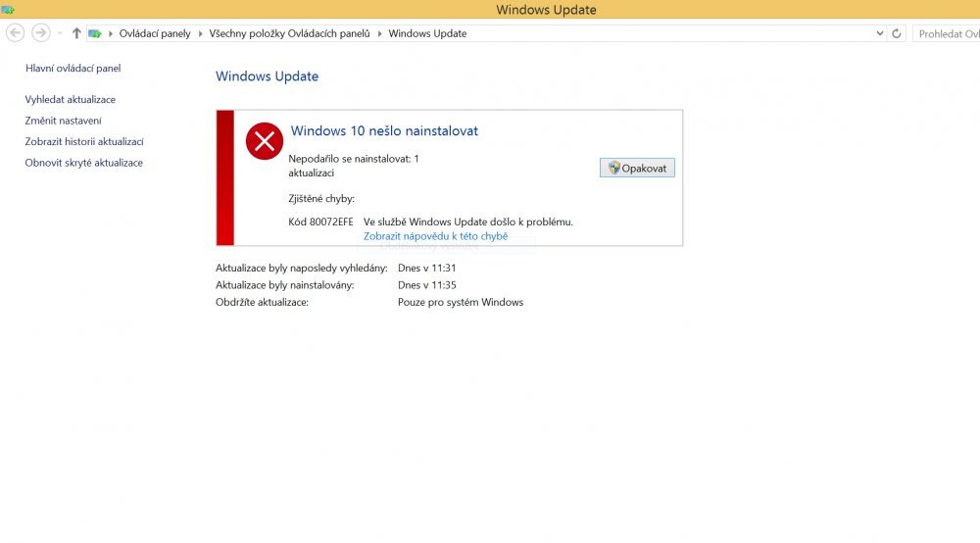Go up one level with Up arrow
Screen dimensions: 980x543
[x=76, y=33]
